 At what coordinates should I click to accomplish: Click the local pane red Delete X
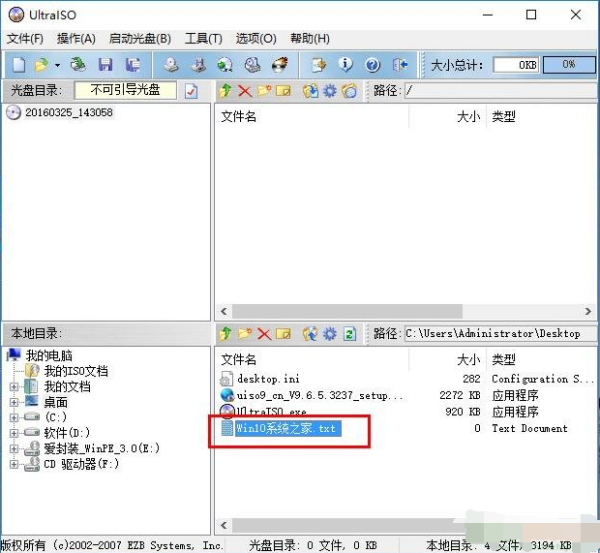tap(264, 334)
